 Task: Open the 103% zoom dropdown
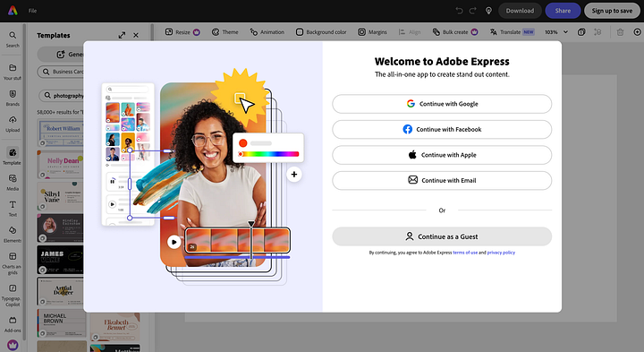tap(556, 32)
